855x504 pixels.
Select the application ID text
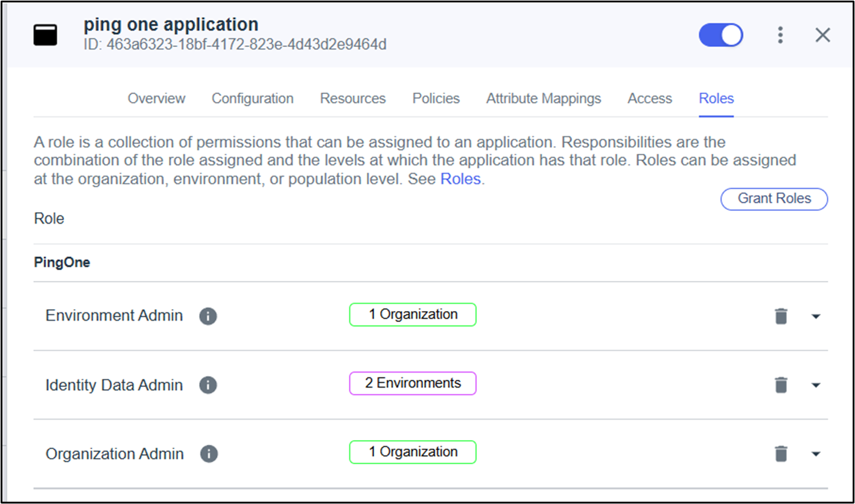coord(235,45)
